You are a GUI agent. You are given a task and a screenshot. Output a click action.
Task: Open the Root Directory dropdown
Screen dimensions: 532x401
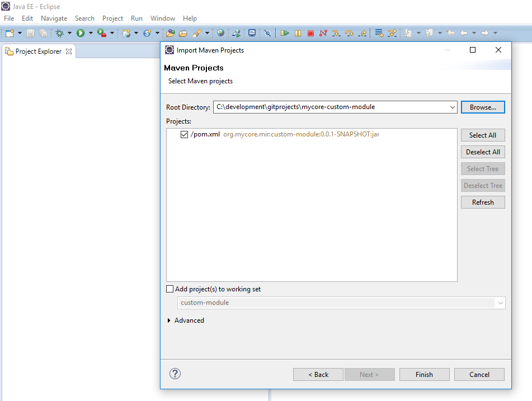pos(452,107)
